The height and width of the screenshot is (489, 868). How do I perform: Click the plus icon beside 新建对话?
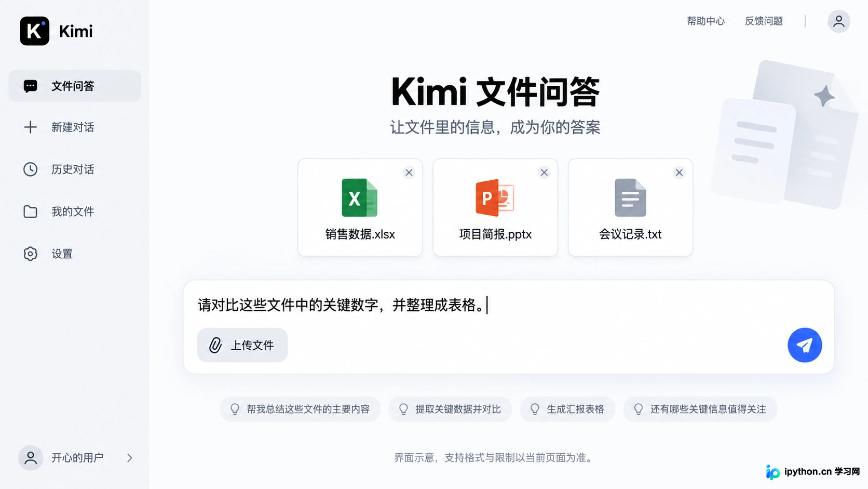(31, 127)
